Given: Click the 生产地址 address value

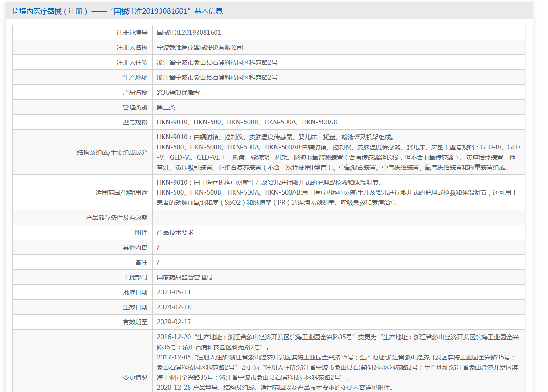Looking at the screenshot, I should click(217, 77).
